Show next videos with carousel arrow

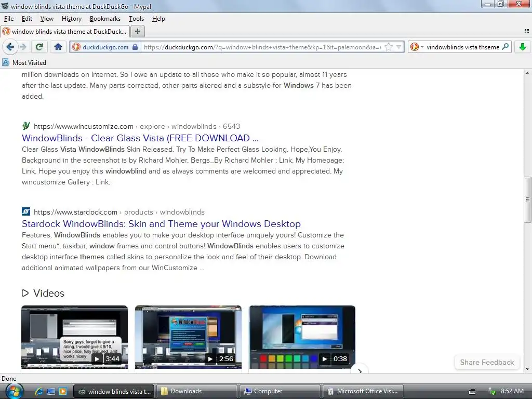tap(360, 370)
